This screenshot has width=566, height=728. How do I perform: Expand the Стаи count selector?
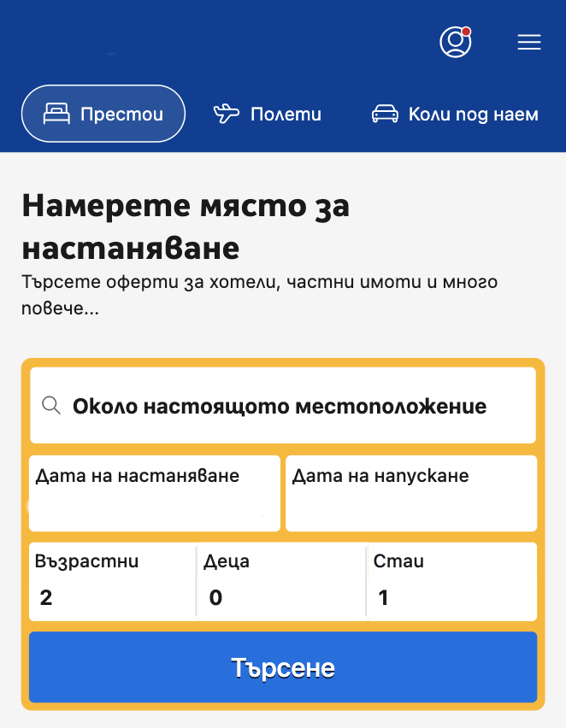tap(452, 582)
